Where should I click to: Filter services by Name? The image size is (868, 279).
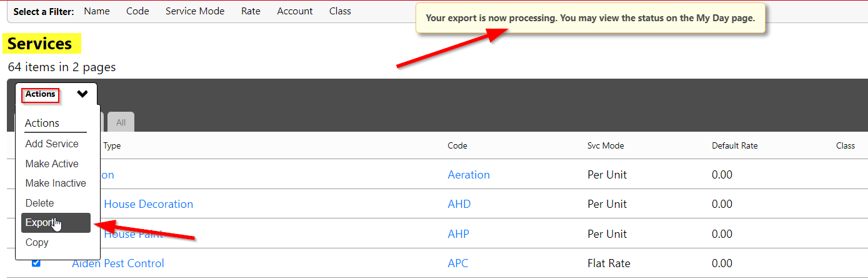[x=97, y=11]
